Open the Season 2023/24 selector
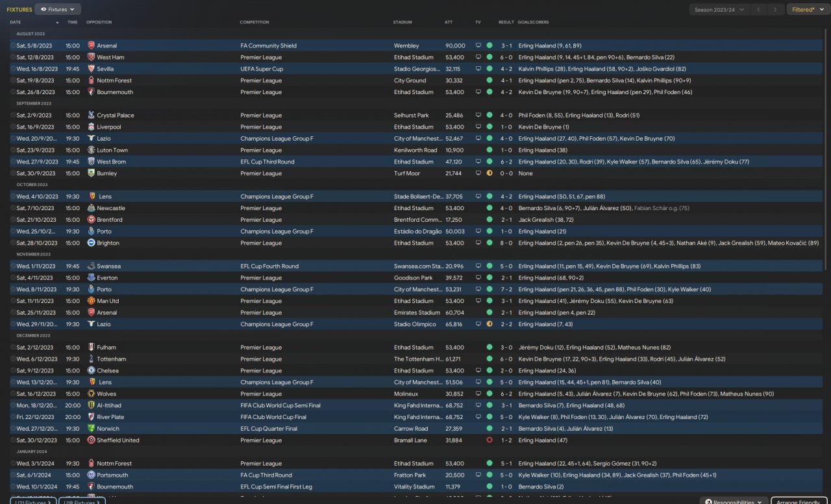Screen dimensions: 831x504 coord(719,10)
